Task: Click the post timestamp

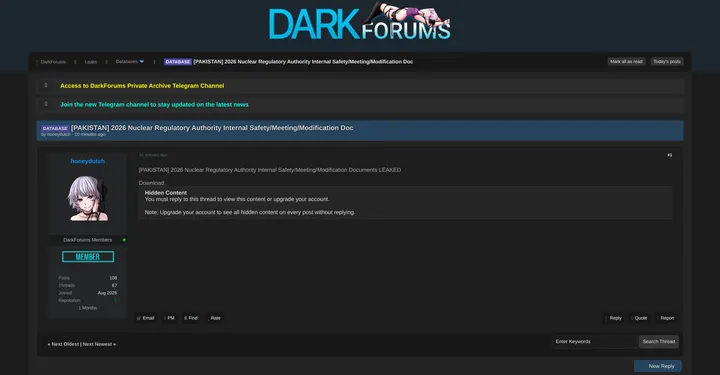Action: [x=153, y=155]
